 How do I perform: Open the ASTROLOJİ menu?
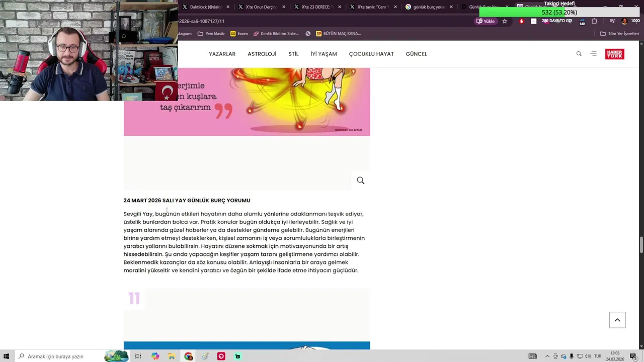pos(262,54)
